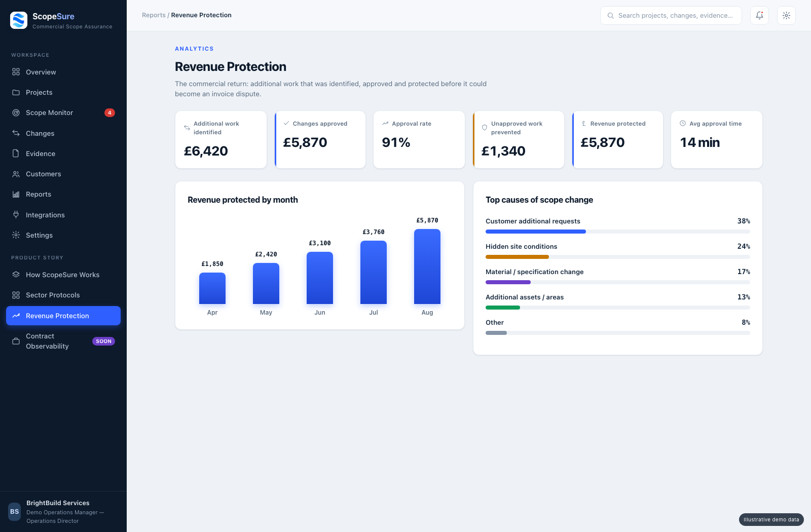Click the Aug revenue bar

pos(427,267)
